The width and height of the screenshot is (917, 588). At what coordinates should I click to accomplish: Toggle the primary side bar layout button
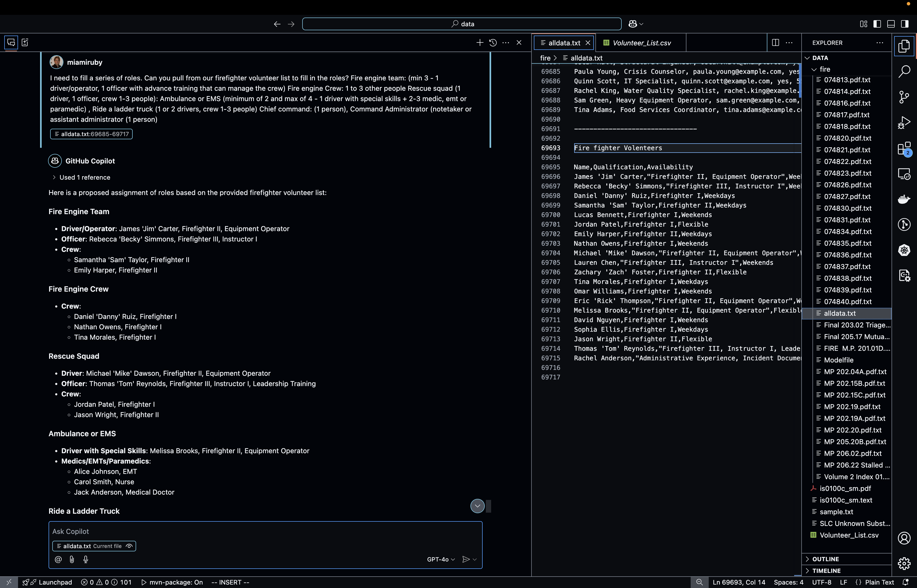click(877, 24)
